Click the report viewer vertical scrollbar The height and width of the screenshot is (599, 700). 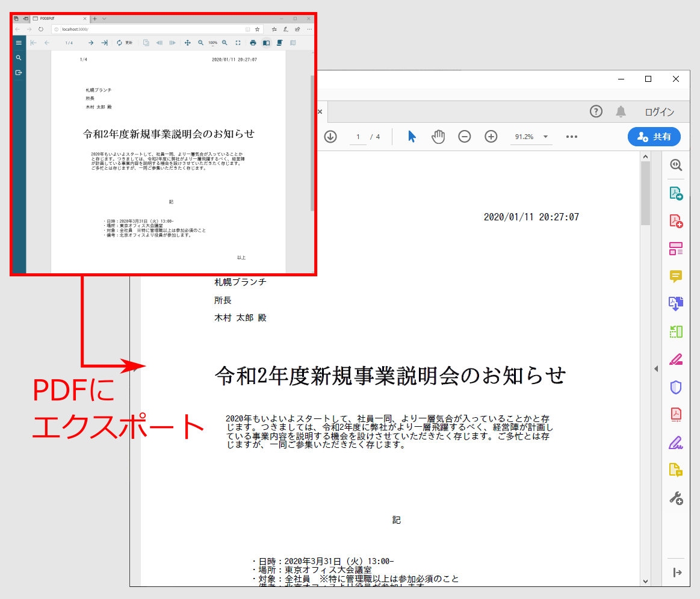tap(312, 143)
